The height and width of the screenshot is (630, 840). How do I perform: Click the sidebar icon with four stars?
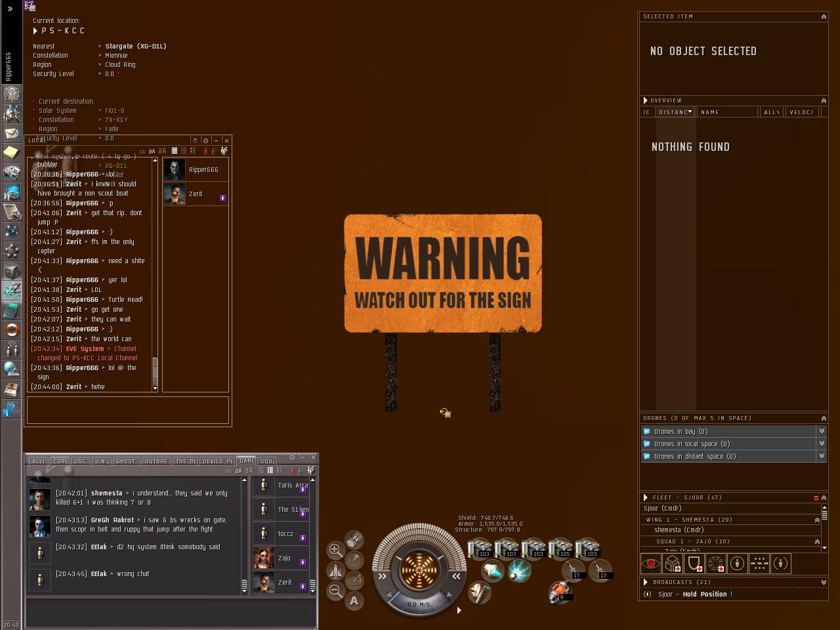click(11, 251)
